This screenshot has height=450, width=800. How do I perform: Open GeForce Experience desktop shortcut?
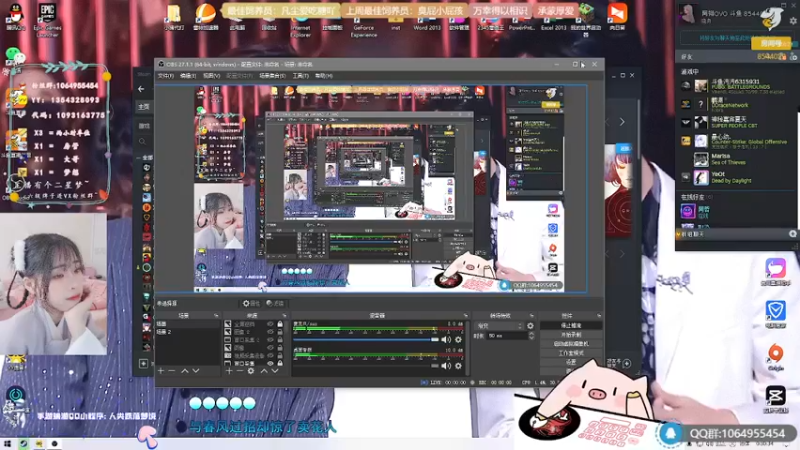(x=364, y=26)
